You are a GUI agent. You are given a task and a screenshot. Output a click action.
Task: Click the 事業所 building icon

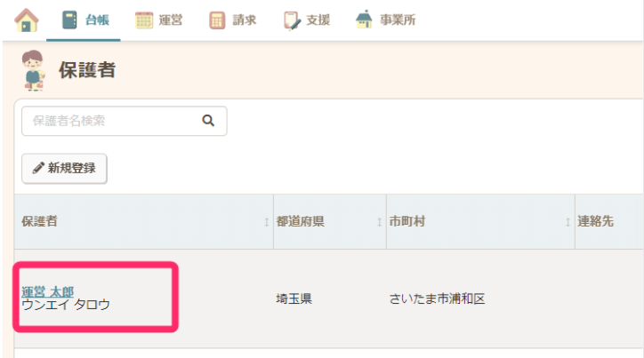(x=364, y=20)
